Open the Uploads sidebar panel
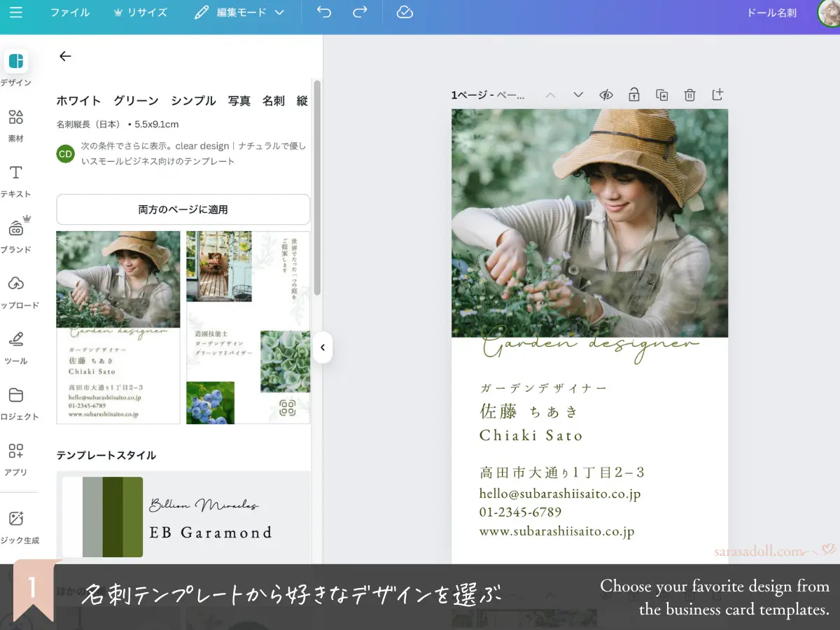Viewport: 840px width, 630px height. 15,290
